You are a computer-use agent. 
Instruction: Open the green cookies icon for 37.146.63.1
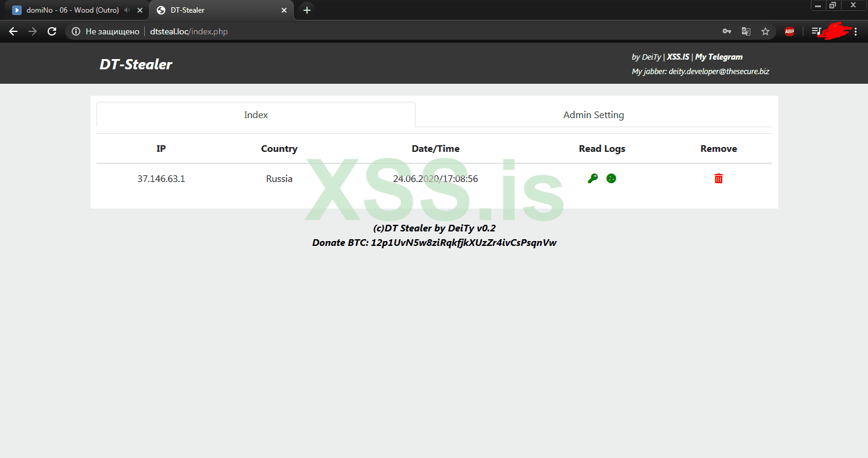pyautogui.click(x=611, y=178)
